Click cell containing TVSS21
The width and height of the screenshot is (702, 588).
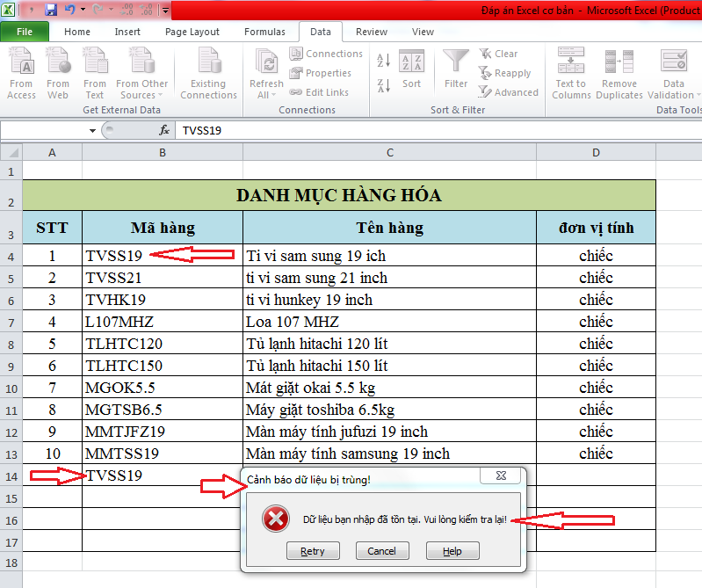coord(163,278)
